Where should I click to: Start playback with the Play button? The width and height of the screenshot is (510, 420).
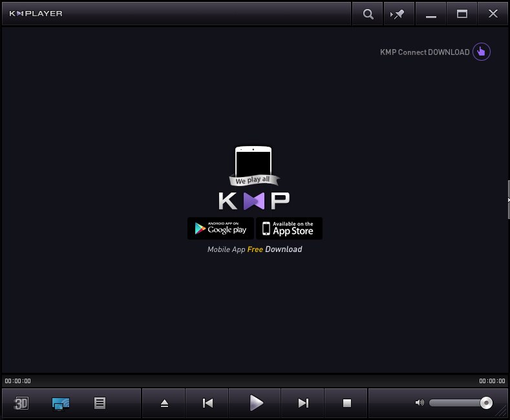255,403
